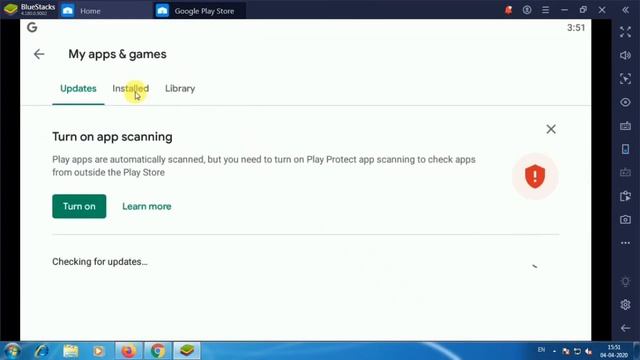Click the lightbulb icon in sidebar
Viewport: 640px width, 360px height.
[625, 282]
